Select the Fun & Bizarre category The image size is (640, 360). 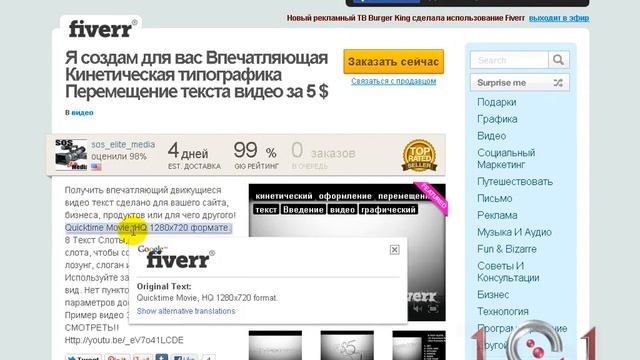(x=507, y=249)
